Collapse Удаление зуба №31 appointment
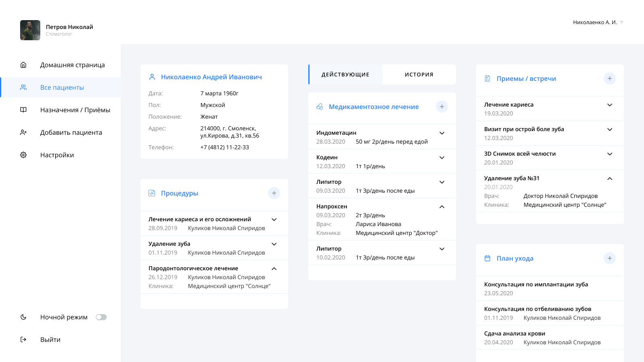 pyautogui.click(x=610, y=179)
